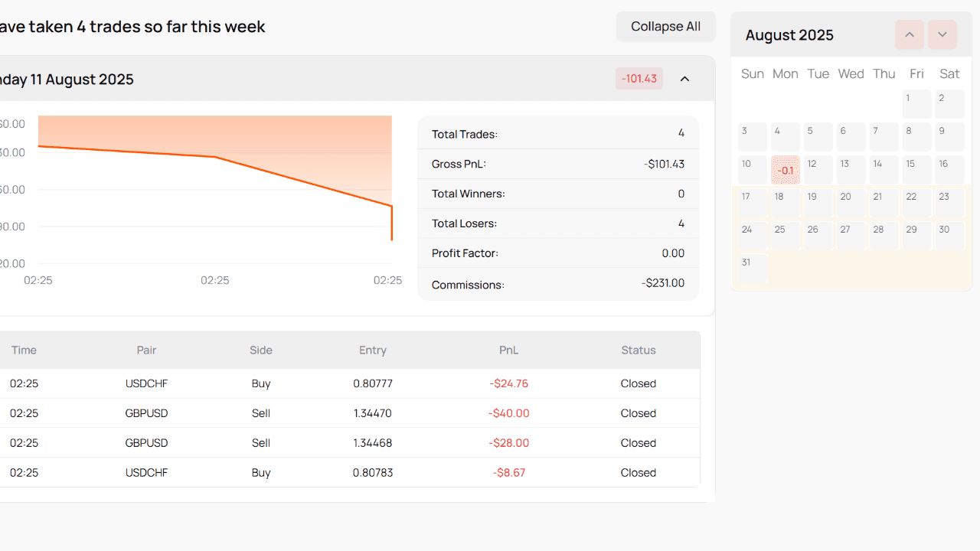Click the -101.43 PnL badge
This screenshot has width=980, height=551.
point(639,79)
